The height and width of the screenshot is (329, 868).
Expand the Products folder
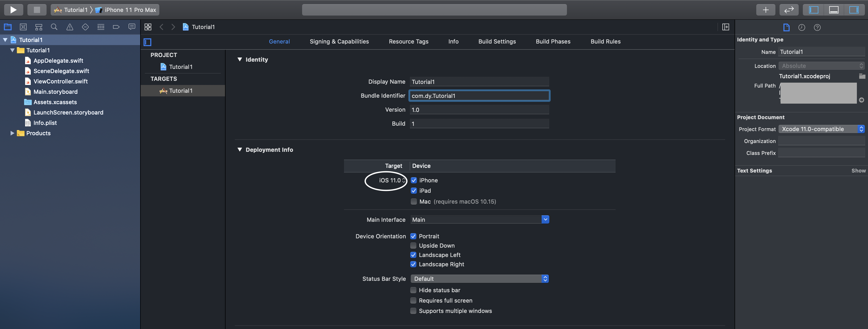coord(12,133)
